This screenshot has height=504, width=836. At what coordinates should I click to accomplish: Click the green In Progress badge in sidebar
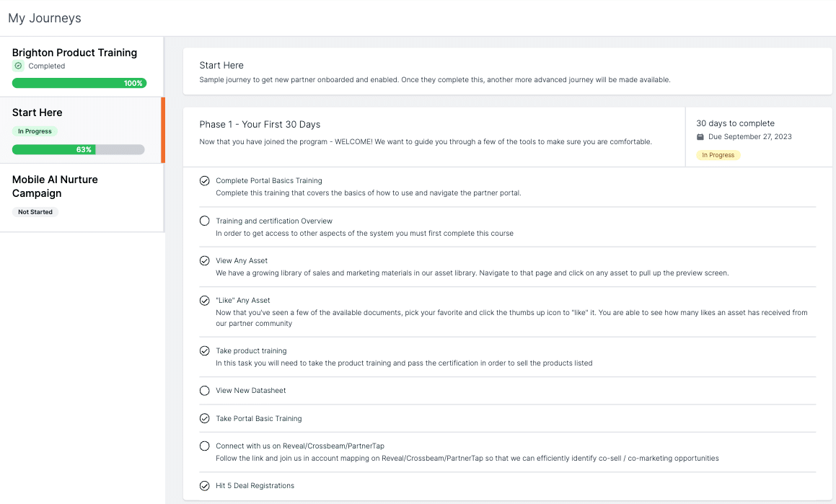click(x=35, y=131)
